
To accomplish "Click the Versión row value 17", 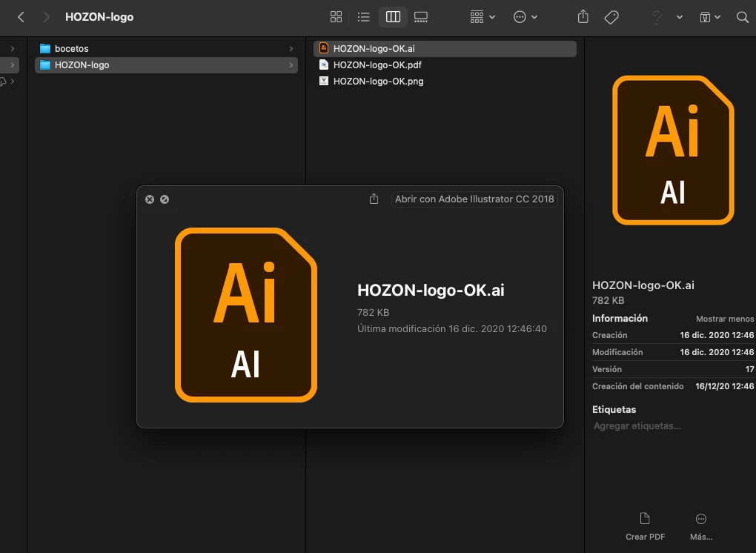I will pos(750,369).
